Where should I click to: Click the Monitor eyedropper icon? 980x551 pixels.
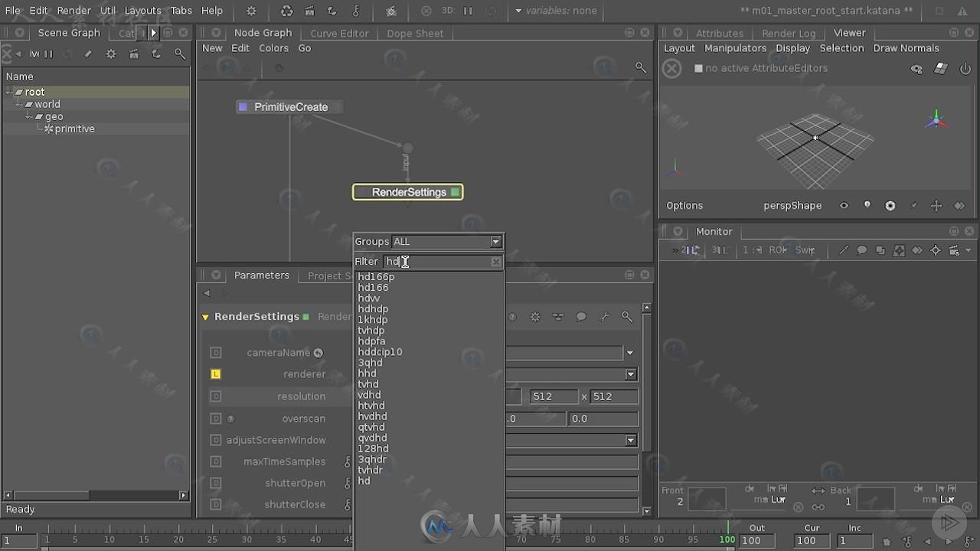click(x=844, y=250)
